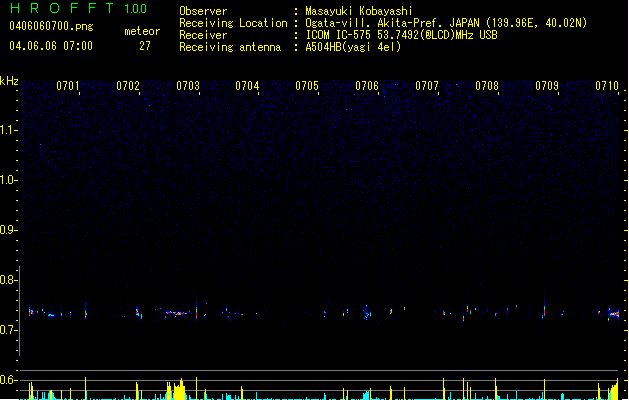Click the 0709 time marker
The height and width of the screenshot is (400, 629).
coord(547,86)
